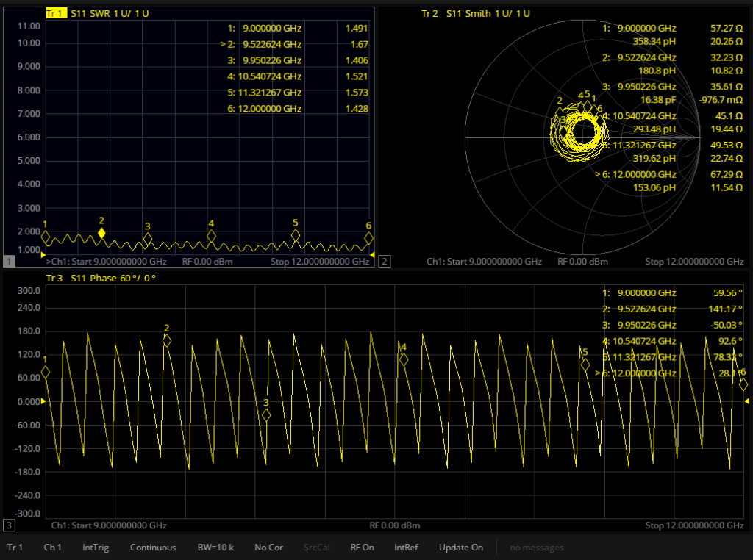
Task: Select the Tr 1 trace label
Action: pos(56,13)
